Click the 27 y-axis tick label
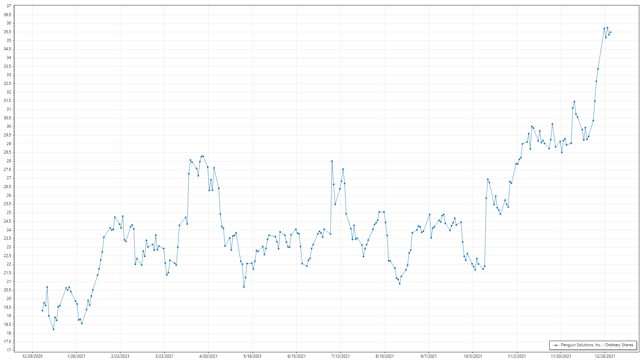The width and height of the screenshot is (644, 362). click(9, 178)
